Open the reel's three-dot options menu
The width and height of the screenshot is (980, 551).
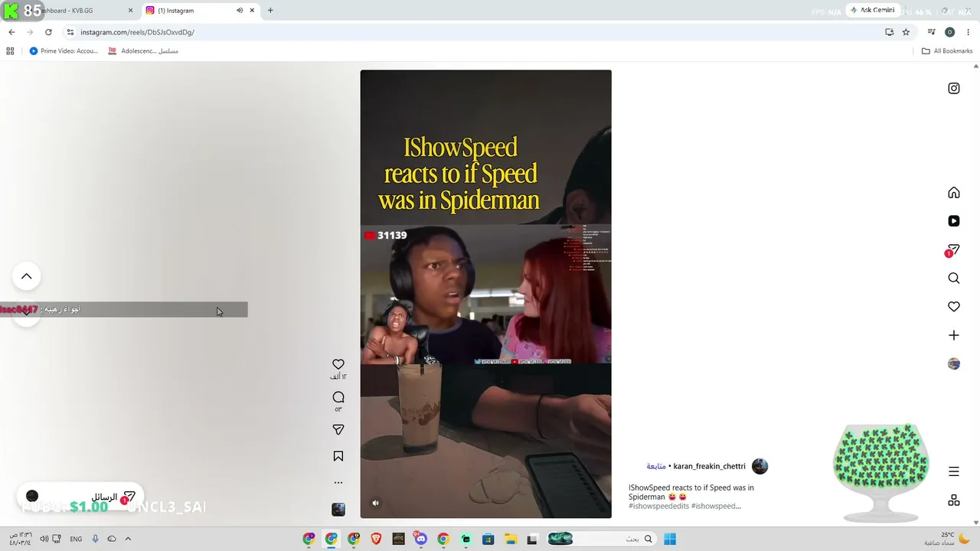click(338, 483)
